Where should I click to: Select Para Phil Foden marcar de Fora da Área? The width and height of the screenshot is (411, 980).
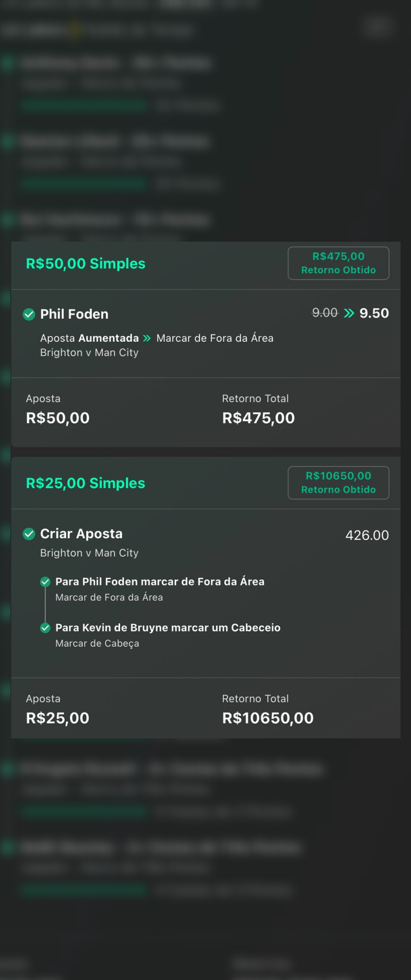(160, 582)
